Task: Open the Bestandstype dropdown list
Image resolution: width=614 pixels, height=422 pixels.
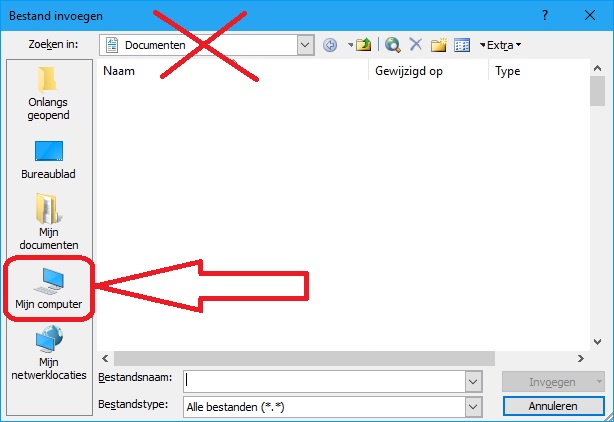Action: pos(473,407)
